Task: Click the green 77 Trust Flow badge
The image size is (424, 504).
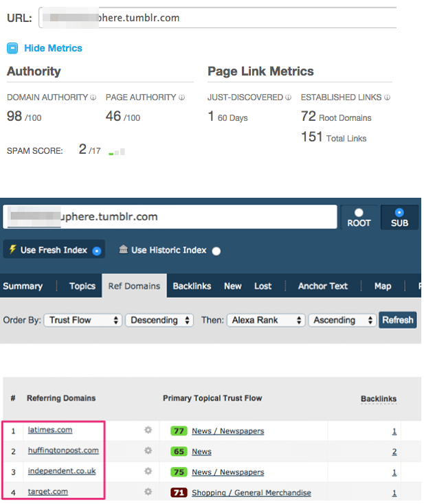Action: 179,431
